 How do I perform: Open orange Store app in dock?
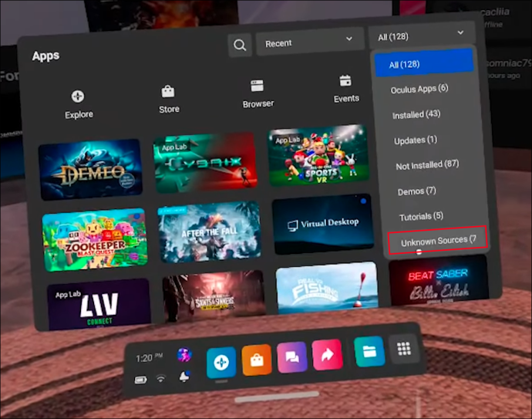point(257,360)
